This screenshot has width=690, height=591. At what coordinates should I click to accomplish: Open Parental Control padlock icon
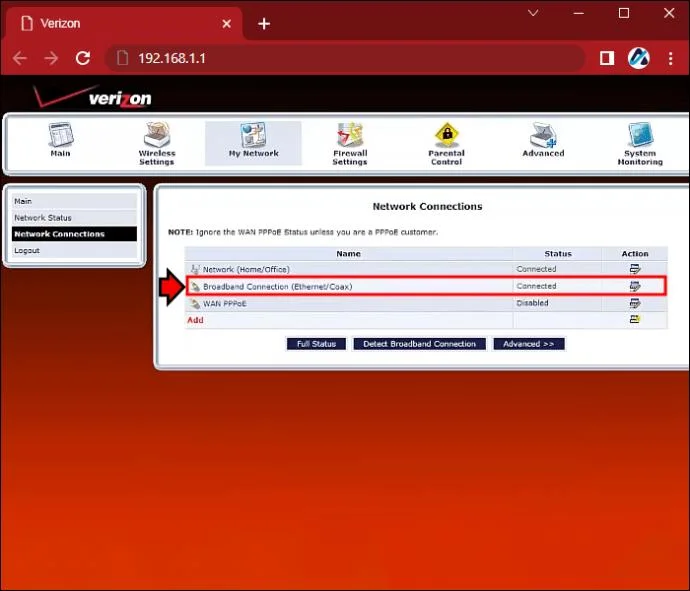446,136
